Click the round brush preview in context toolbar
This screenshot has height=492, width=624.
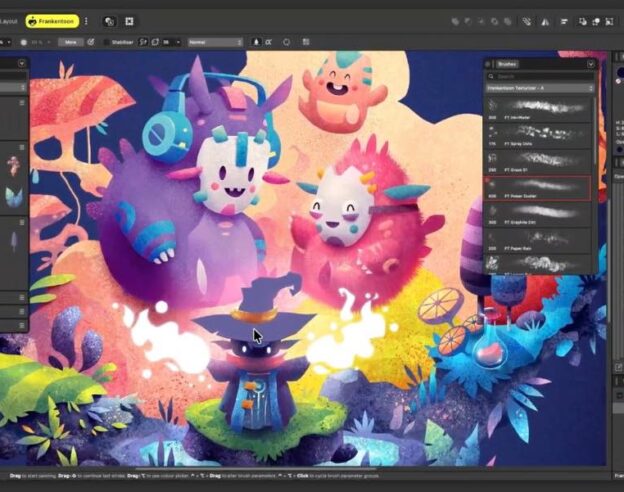point(24,42)
